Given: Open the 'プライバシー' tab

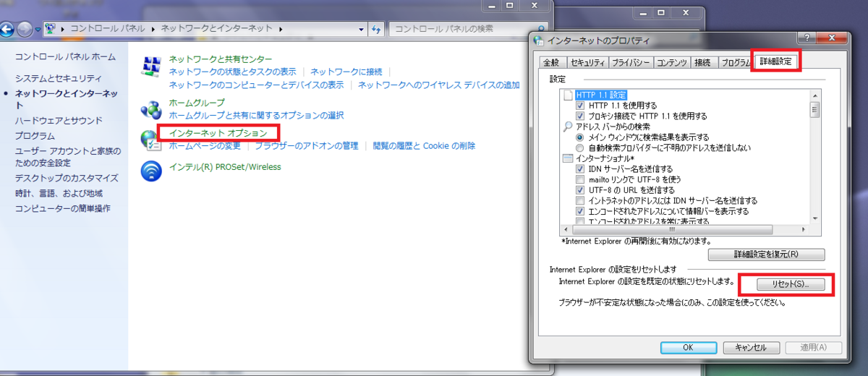Looking at the screenshot, I should pyautogui.click(x=630, y=63).
